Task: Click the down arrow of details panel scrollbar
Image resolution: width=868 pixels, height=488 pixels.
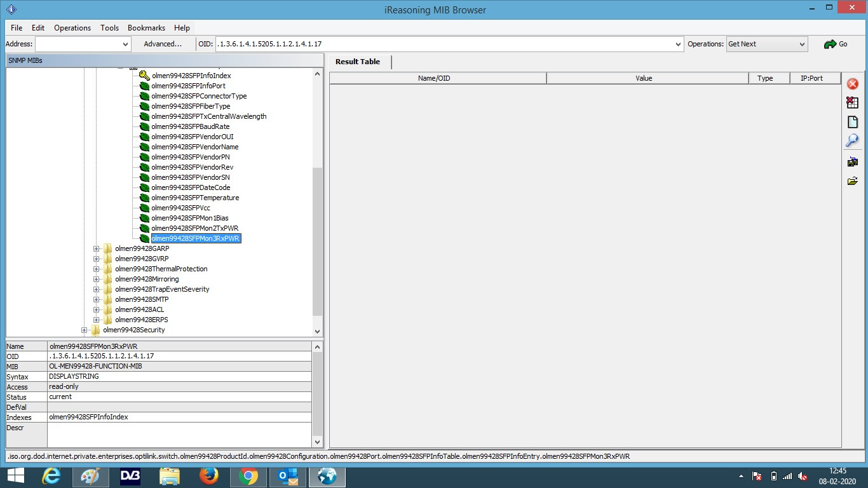Action: pos(318,442)
